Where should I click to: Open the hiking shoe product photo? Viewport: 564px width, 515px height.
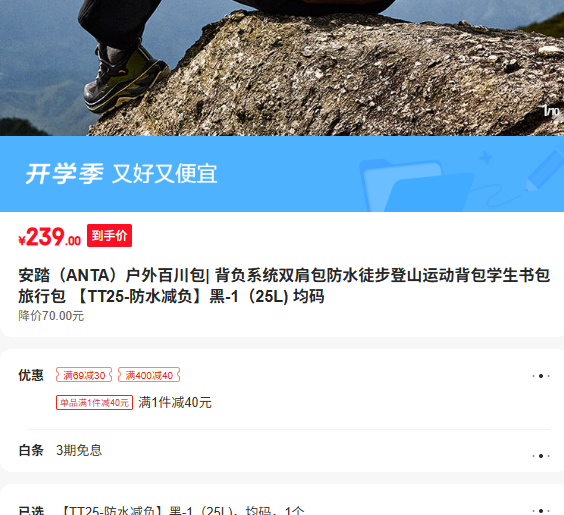282,68
